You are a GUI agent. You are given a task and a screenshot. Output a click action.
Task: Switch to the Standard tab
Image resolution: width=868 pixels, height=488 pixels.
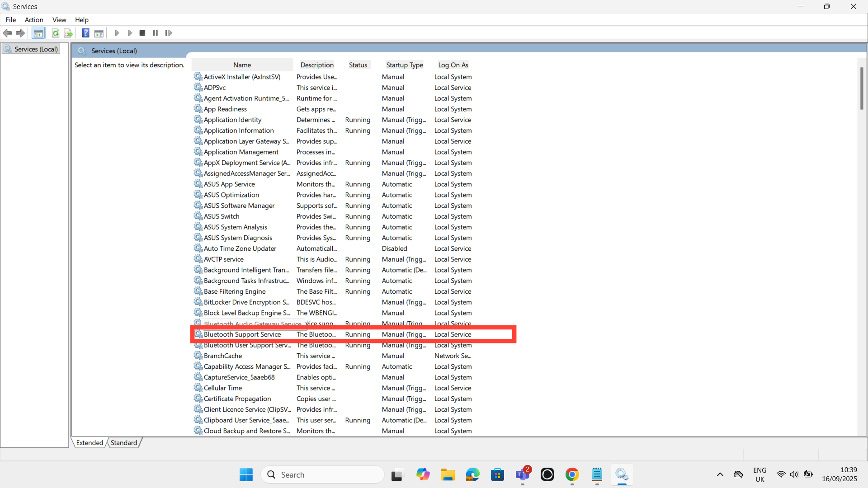(x=123, y=443)
